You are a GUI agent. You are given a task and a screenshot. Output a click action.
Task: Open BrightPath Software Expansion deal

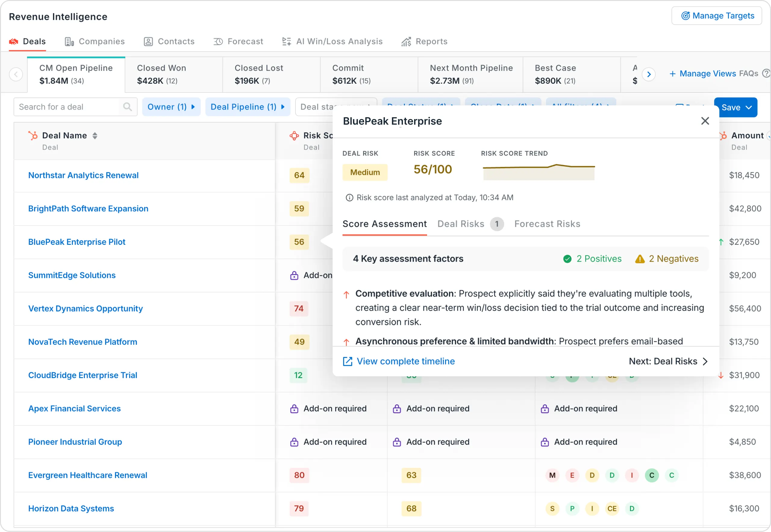(x=88, y=209)
